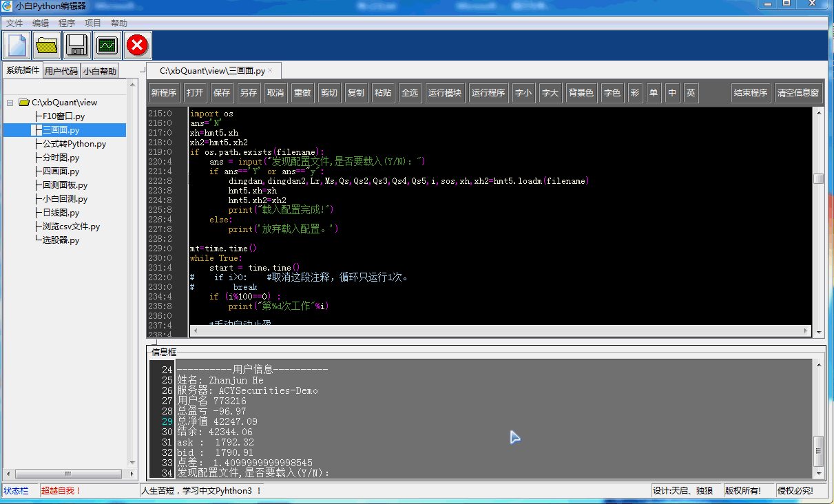Click the 运行模块 button
The height and width of the screenshot is (504, 834).
(445, 93)
